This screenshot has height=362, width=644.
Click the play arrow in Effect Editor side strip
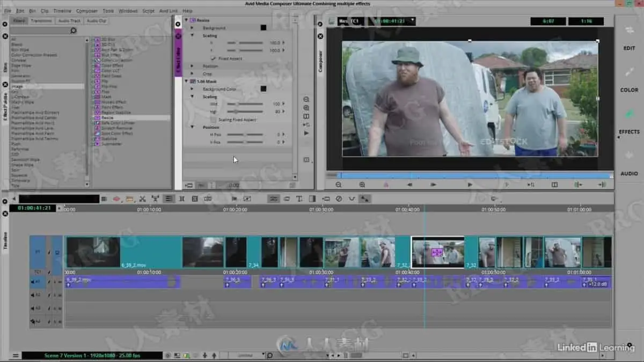pyautogui.click(x=306, y=133)
